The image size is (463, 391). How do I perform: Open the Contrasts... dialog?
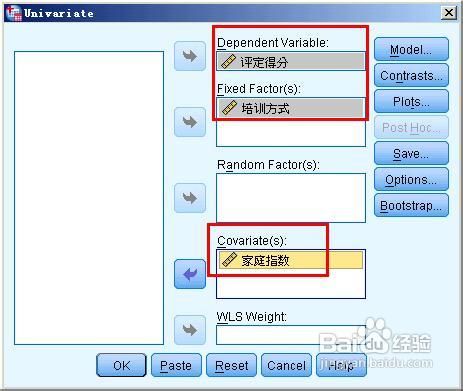[x=411, y=75]
